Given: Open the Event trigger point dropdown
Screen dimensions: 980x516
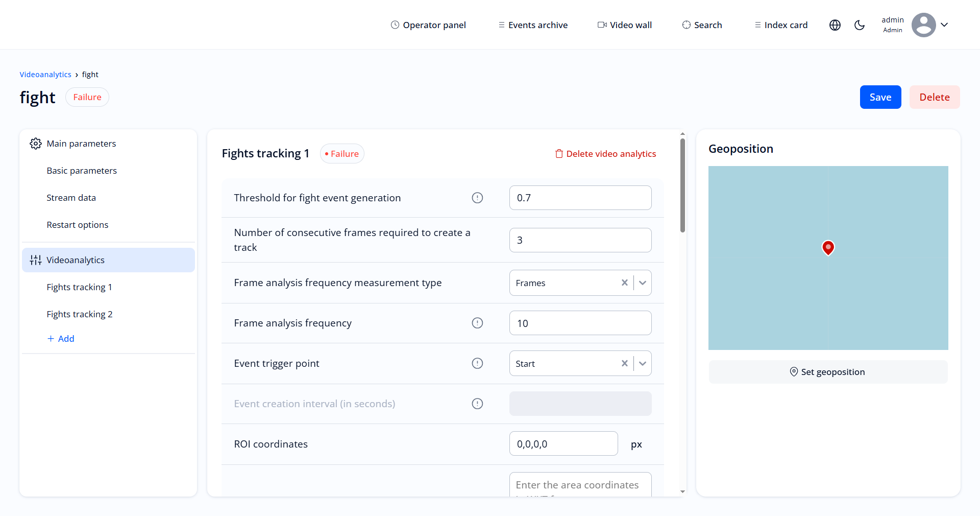Looking at the screenshot, I should [x=643, y=363].
